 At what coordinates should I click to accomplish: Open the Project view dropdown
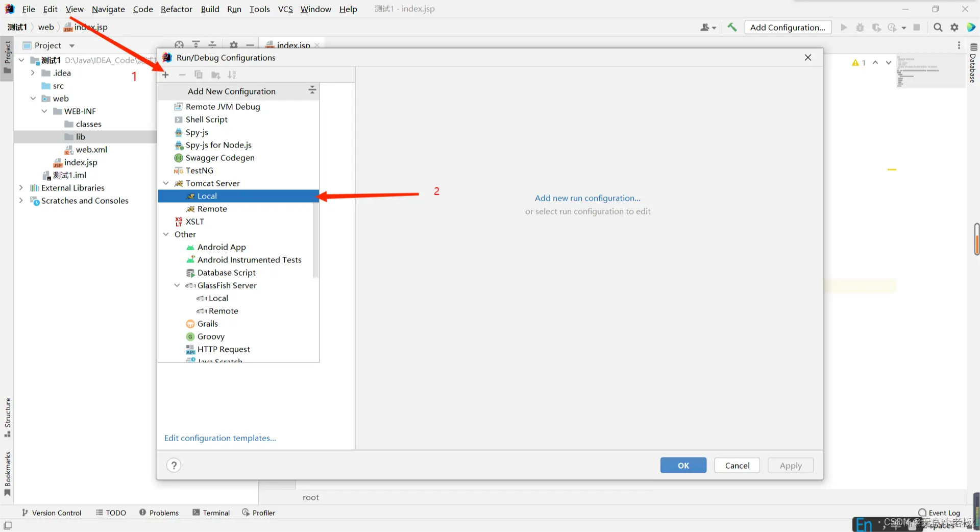pos(72,45)
